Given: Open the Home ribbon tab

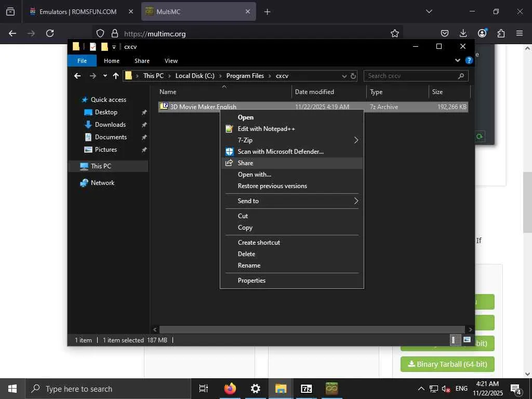Looking at the screenshot, I should (112, 61).
